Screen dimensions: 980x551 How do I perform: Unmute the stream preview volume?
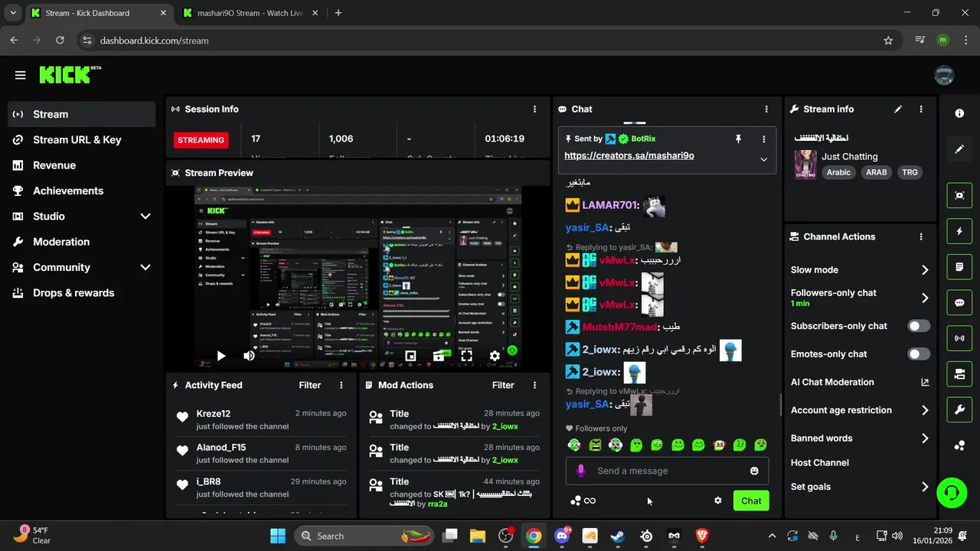pos(249,356)
